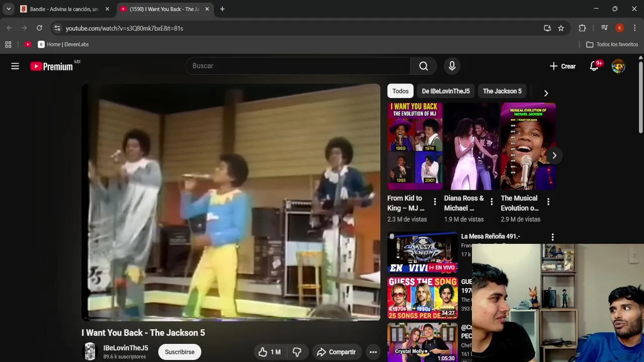Subscribe with the Suscribirse button
The height and width of the screenshot is (362, 644).
(x=180, y=352)
